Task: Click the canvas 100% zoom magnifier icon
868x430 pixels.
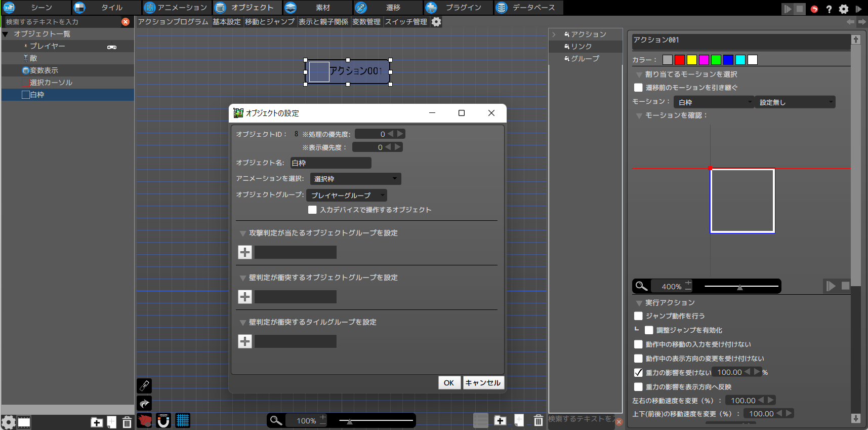Action: 276,420
